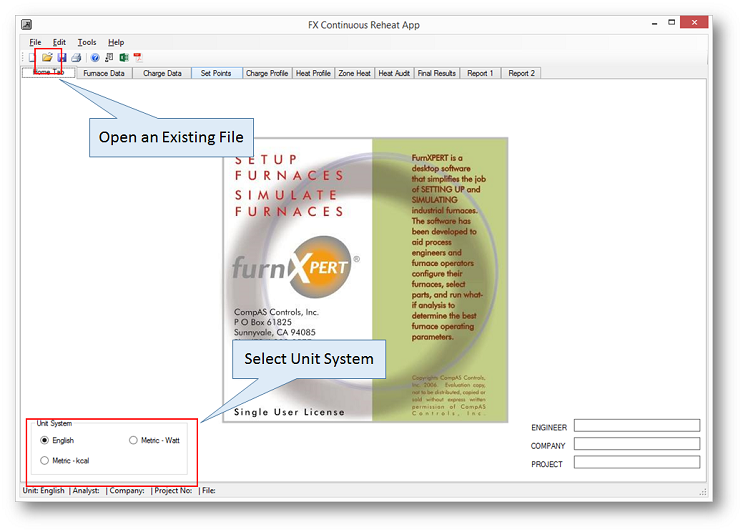
Task: Click 'Analyst:' in the status bar
Action: tap(86, 490)
